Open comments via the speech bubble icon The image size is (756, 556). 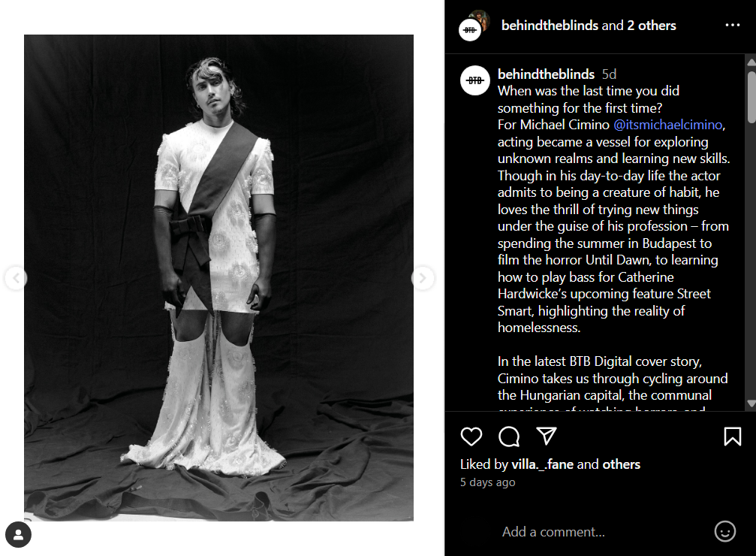pyautogui.click(x=509, y=437)
